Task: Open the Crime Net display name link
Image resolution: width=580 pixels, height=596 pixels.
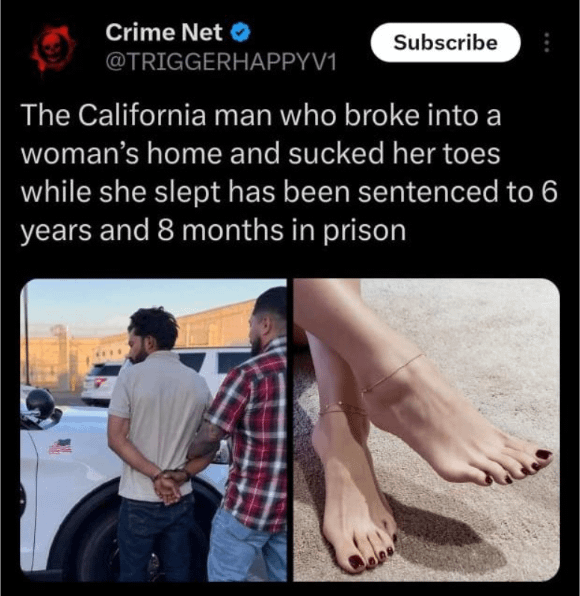Action: pos(164,32)
